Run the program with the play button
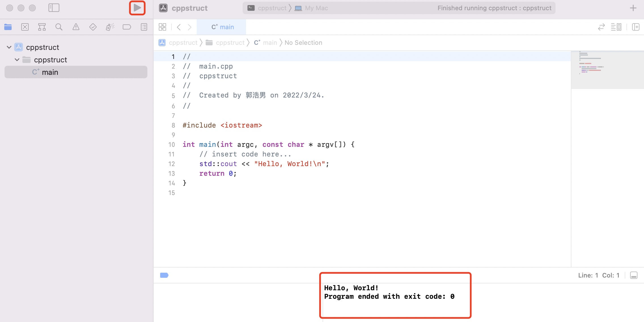The width and height of the screenshot is (644, 322). (x=137, y=8)
